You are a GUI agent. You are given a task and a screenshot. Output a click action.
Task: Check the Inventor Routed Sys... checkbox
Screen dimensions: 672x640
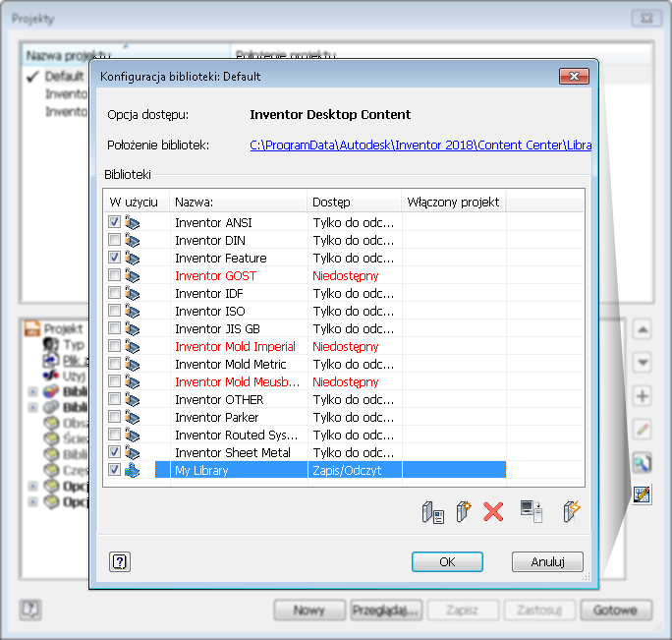point(114,435)
